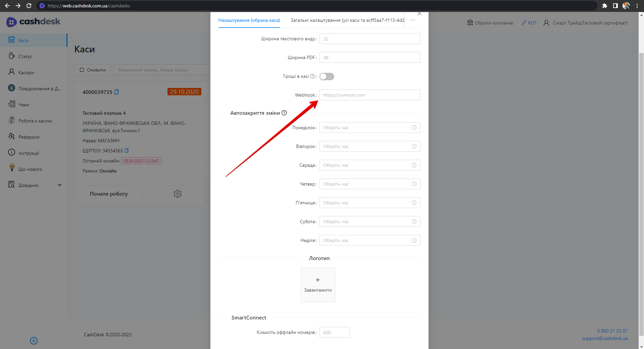Select the Касири sidebar icon
Image resolution: width=644 pixels, height=349 pixels.
click(25, 72)
